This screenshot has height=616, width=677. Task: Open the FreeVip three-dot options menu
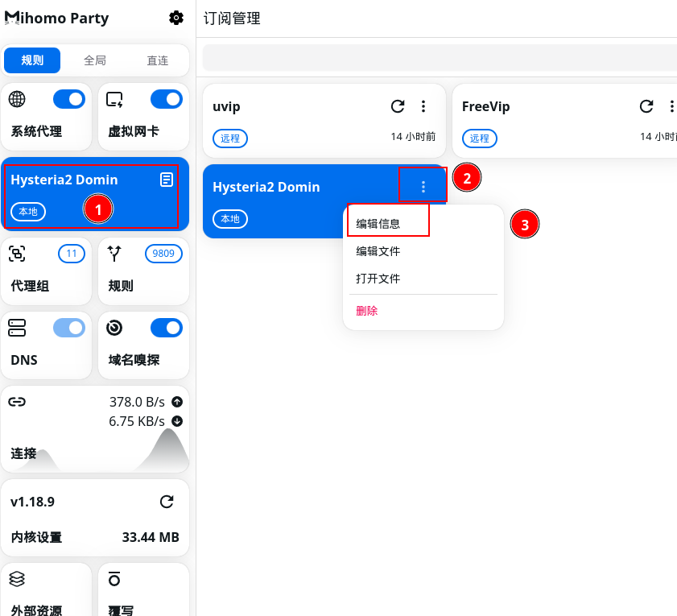pos(671,106)
